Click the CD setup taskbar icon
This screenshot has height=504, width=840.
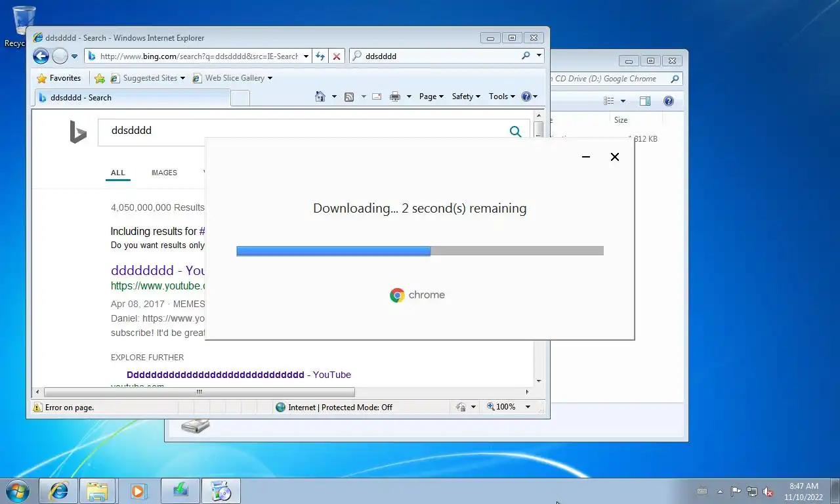(x=221, y=491)
